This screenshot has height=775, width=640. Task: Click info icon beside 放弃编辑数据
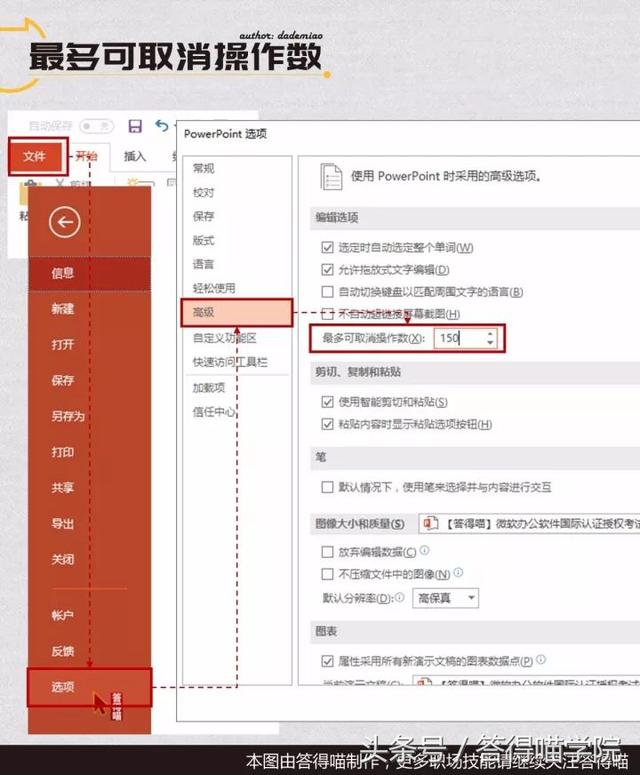425,550
